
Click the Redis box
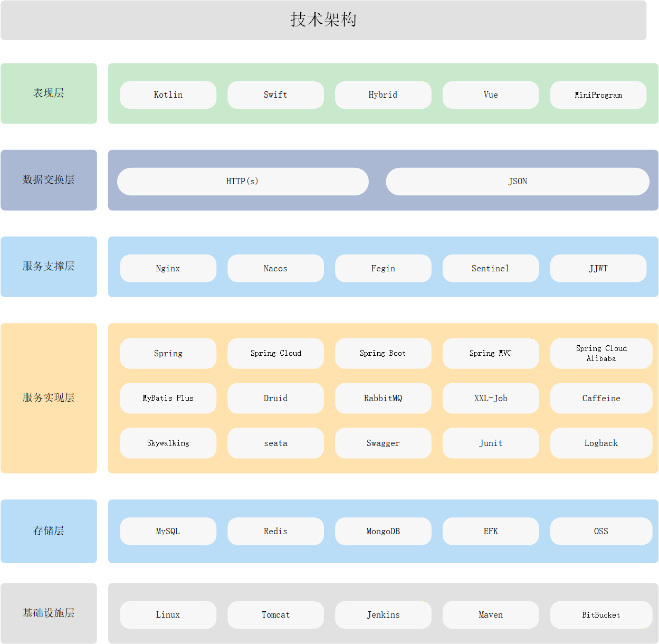(275, 532)
